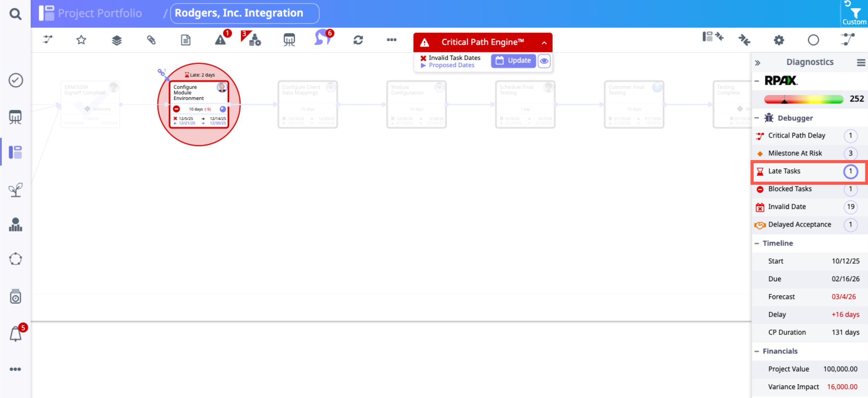Open the Diagnostics panel hamburger menu

861,62
